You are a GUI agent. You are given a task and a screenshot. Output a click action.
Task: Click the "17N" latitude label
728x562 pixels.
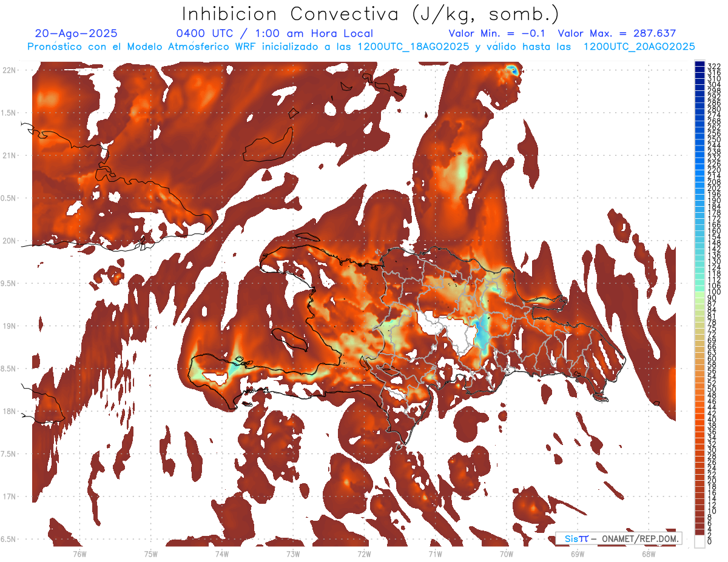10,497
